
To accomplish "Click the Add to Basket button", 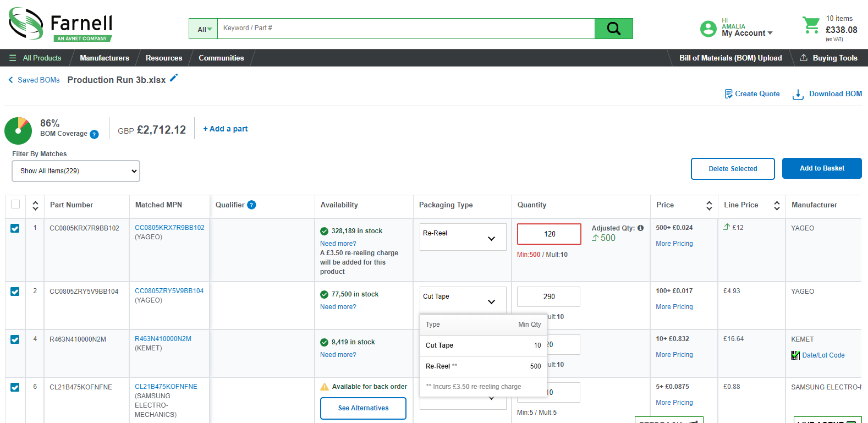I will pyautogui.click(x=822, y=168).
